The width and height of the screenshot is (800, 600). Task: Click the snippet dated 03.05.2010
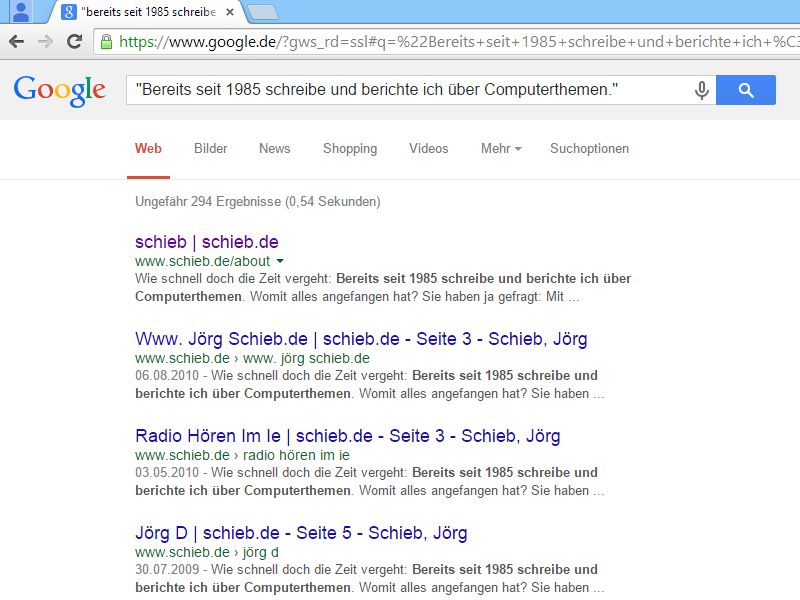tap(369, 482)
